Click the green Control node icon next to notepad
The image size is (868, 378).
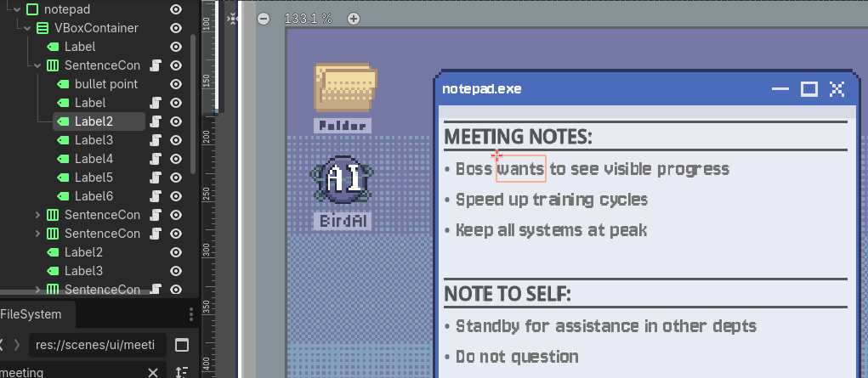coord(32,9)
